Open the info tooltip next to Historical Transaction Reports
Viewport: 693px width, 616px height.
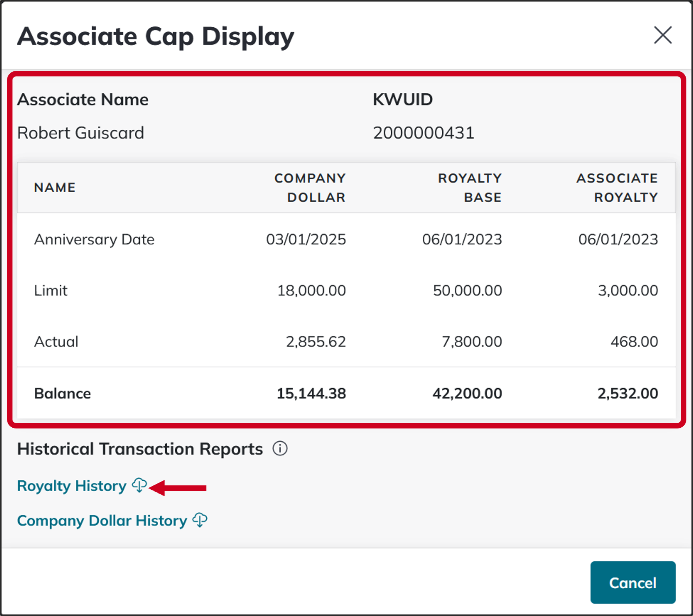[280, 448]
